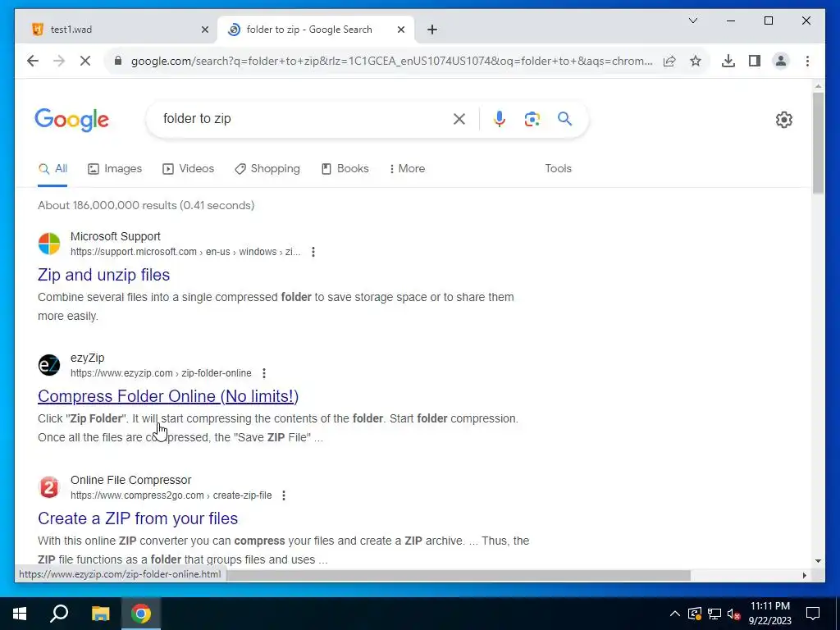
Task: Open the notification center icon
Action: pyautogui.click(x=813, y=614)
